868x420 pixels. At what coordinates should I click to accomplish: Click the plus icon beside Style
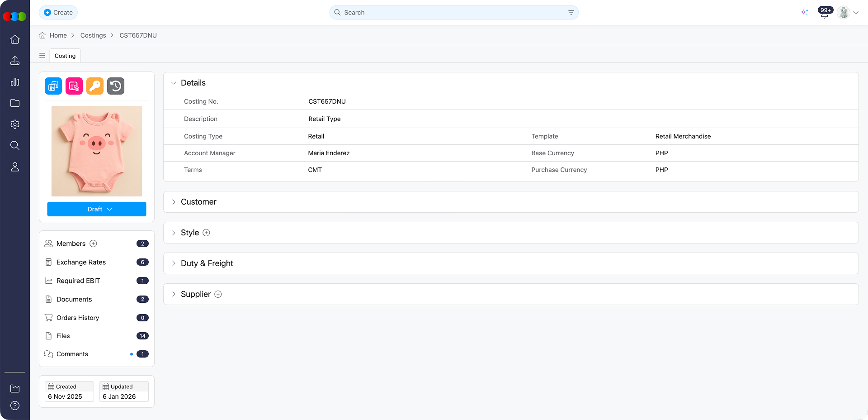(206, 233)
